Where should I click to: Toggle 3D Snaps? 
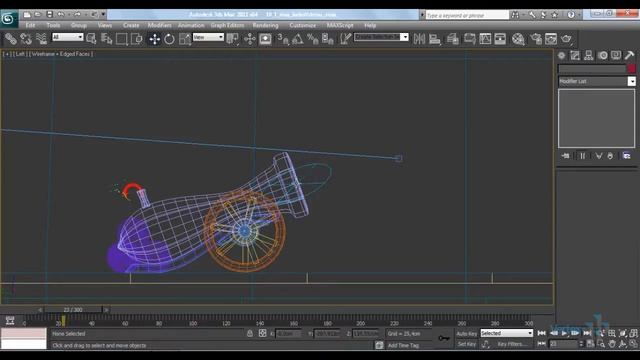pyautogui.click(x=283, y=39)
